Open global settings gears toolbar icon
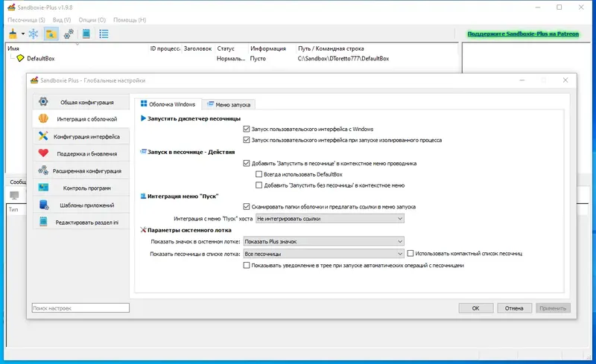 coord(69,33)
